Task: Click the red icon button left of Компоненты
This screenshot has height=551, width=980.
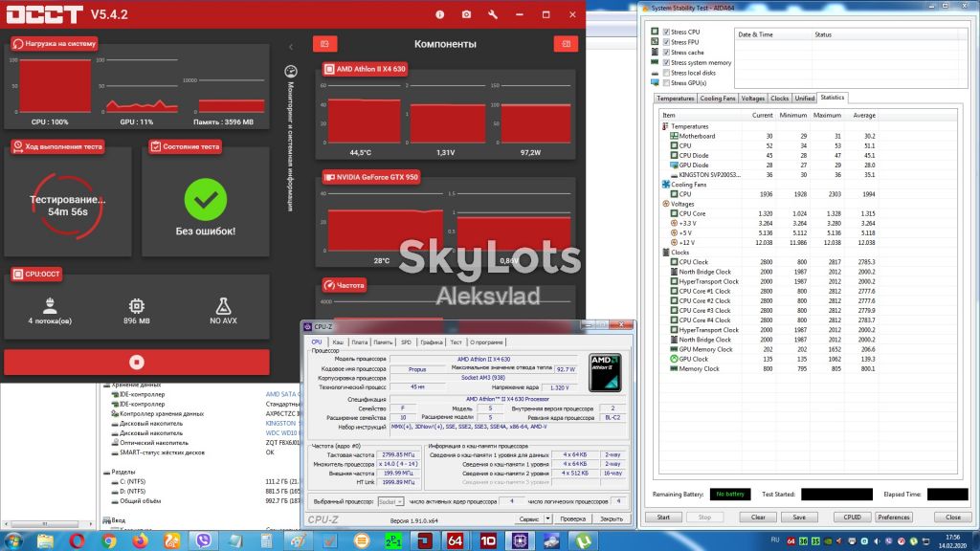Action: 325,44
